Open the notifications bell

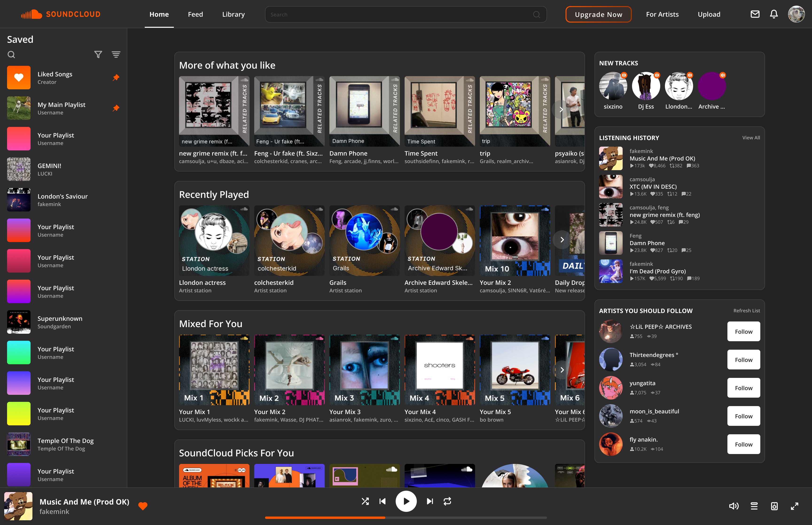(x=774, y=14)
